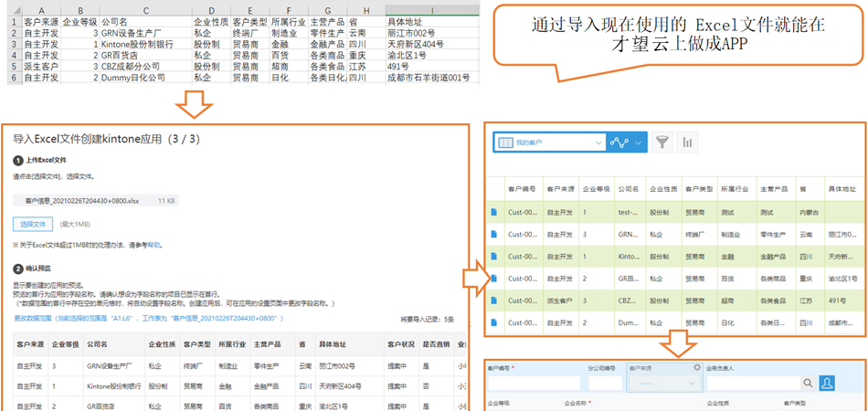The width and height of the screenshot is (868, 411).
Task: Select Excel column header C
Action: click(145, 10)
